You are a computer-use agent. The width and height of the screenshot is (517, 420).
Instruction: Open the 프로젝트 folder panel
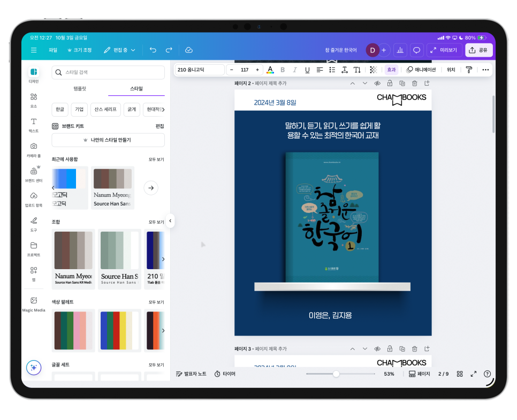34,249
